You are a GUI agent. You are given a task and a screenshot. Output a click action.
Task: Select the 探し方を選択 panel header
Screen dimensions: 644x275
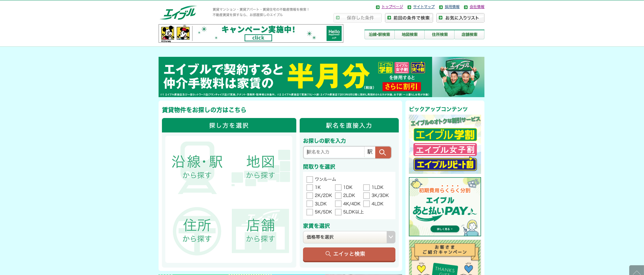pyautogui.click(x=229, y=125)
